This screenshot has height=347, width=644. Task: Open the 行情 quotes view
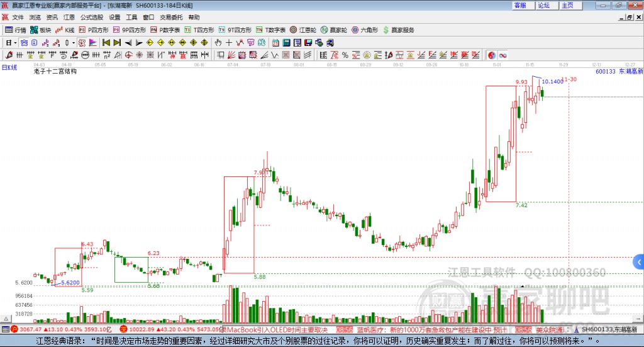click(16, 30)
